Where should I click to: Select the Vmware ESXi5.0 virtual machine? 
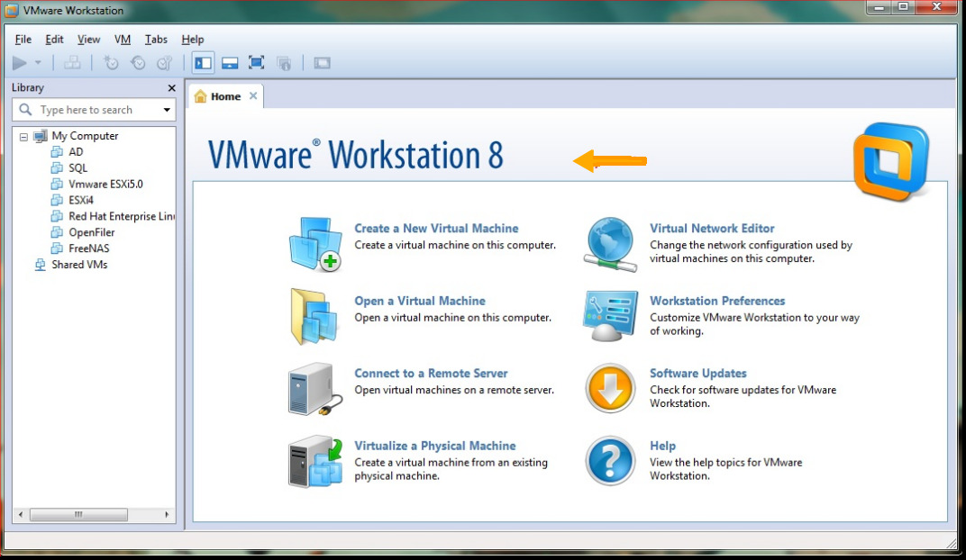(x=105, y=184)
